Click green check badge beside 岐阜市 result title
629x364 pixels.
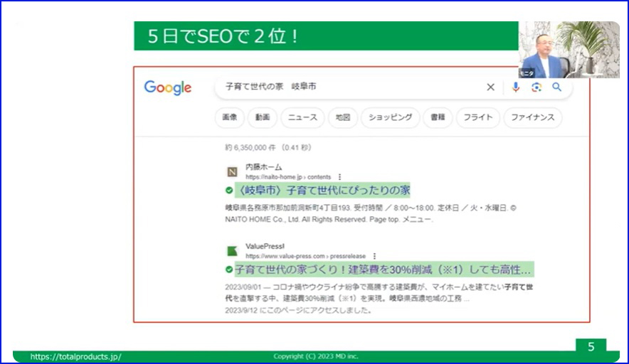coord(229,191)
